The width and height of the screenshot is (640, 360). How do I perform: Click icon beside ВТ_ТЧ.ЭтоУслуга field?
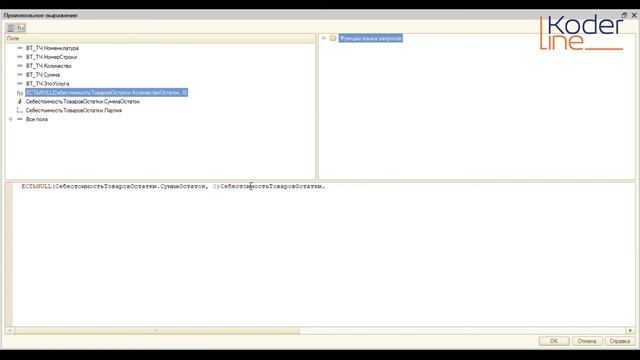click(20, 84)
